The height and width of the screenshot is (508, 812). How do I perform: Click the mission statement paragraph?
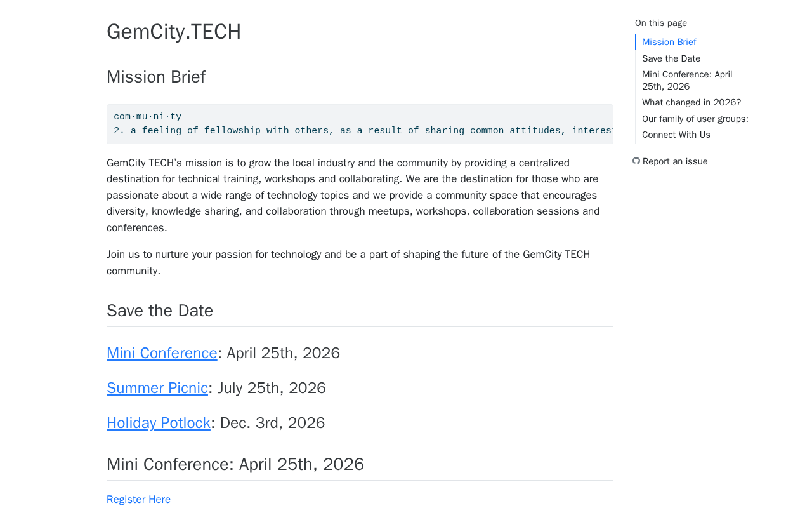[353, 195]
